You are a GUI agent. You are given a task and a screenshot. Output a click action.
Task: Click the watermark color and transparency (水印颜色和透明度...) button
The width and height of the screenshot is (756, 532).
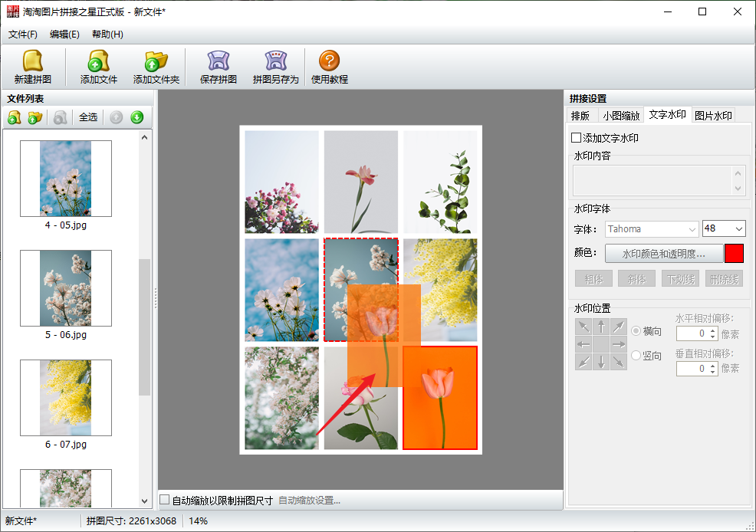[x=664, y=254]
